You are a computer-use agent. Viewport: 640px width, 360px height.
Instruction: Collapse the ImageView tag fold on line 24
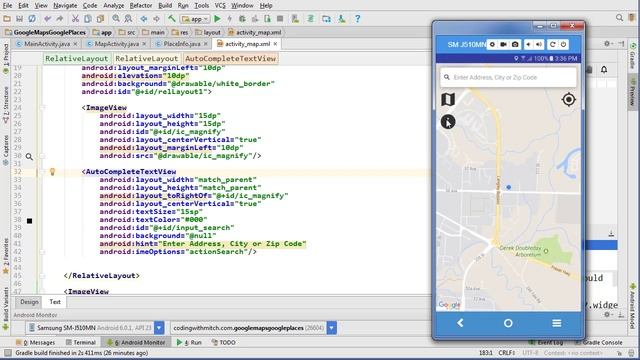(42, 108)
